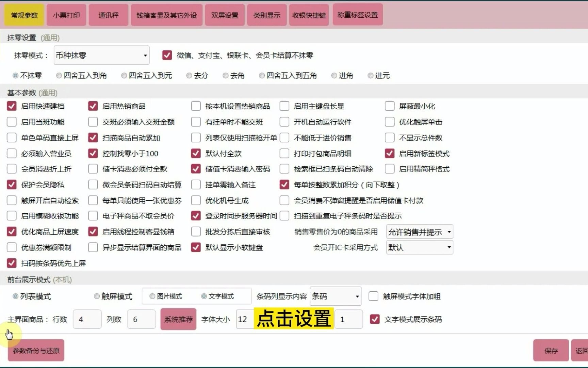Enable 不能低于进价销售 checkbox
The image size is (588, 368).
284,138
